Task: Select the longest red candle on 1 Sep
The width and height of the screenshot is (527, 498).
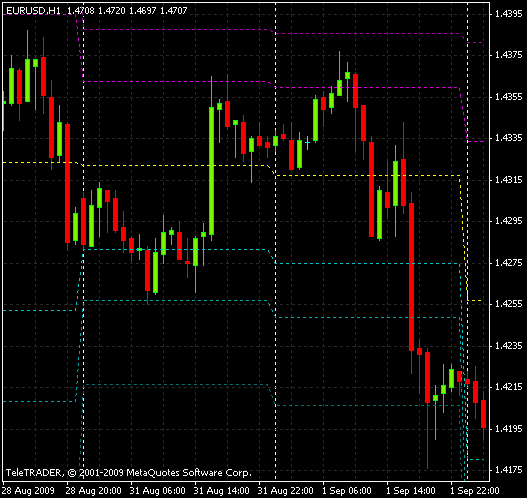Action: [411, 277]
